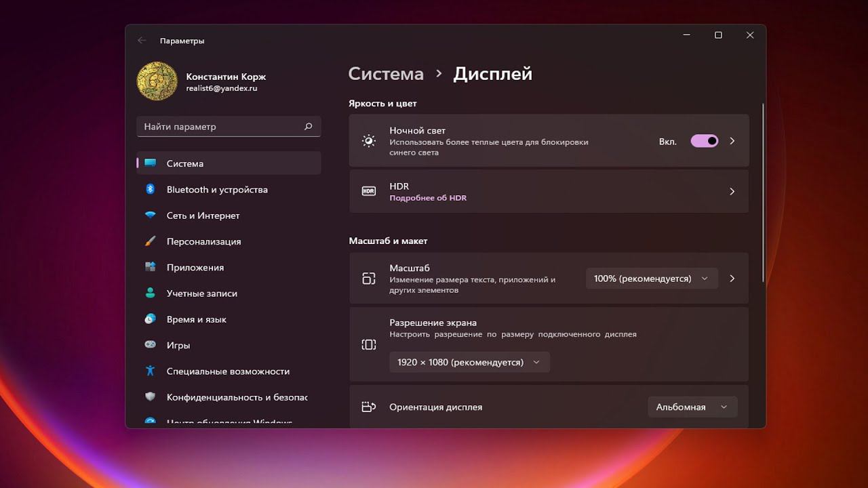The image size is (868, 488).
Task: Click the Разрешение экрана title text
Action: pyautogui.click(x=433, y=323)
